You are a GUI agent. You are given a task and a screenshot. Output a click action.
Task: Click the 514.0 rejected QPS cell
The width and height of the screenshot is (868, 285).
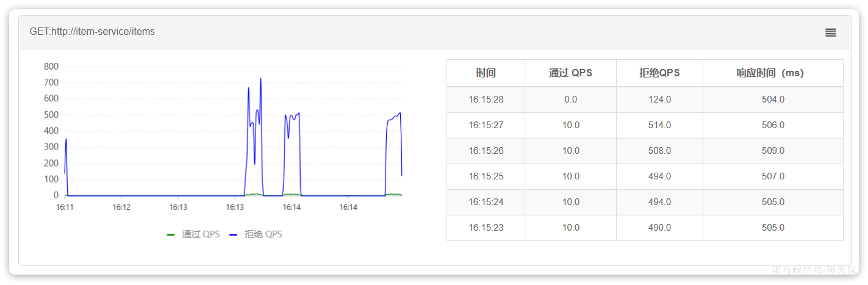(659, 125)
